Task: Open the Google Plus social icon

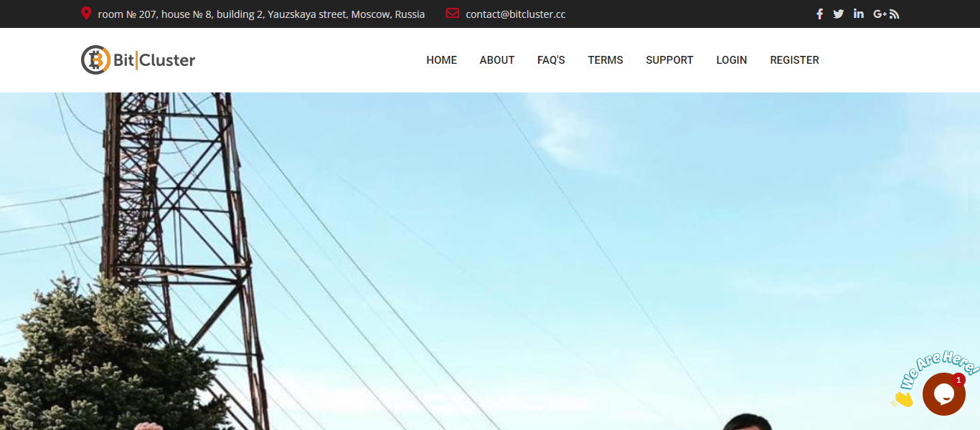Action: [880, 14]
